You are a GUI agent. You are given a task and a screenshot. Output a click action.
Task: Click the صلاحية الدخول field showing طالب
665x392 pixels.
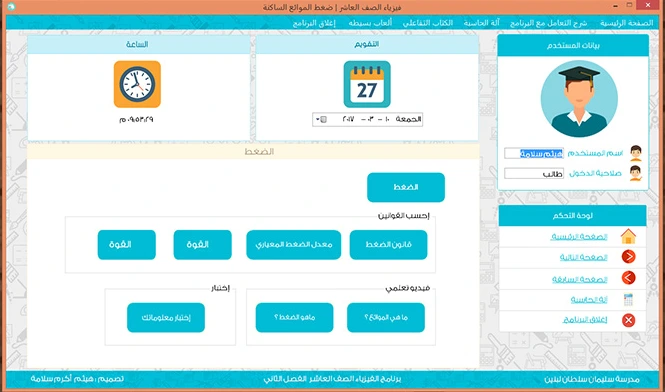tap(534, 174)
